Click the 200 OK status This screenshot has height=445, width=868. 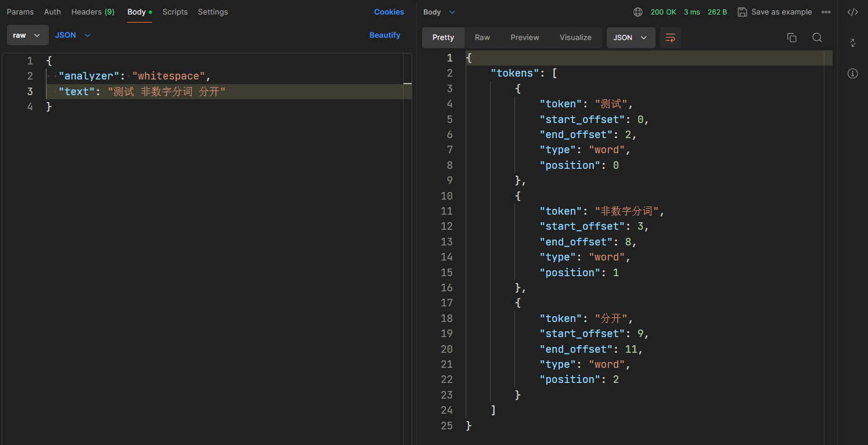pos(663,12)
